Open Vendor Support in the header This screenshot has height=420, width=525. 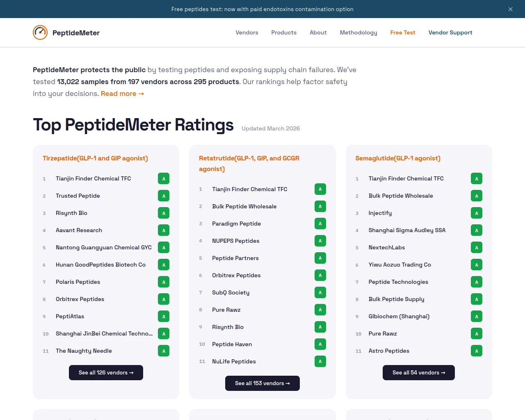point(450,32)
